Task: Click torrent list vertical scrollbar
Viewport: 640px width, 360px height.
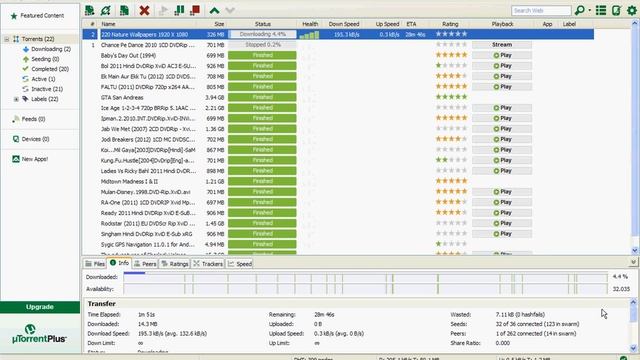Action: pos(635,137)
